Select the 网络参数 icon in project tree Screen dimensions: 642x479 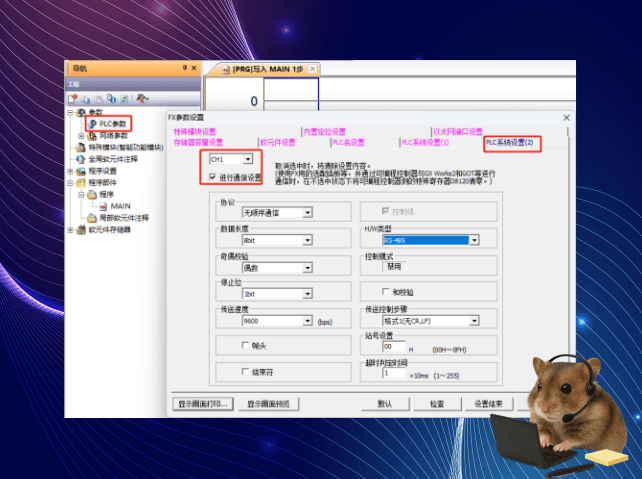93,136
